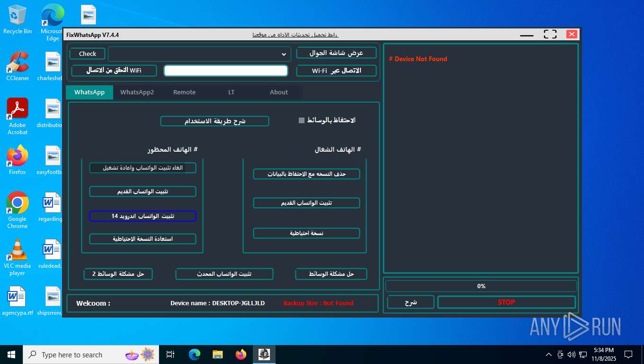Screen dimensions: 644x364
Task: Click the شرح button beside STOP
Action: 411,302
